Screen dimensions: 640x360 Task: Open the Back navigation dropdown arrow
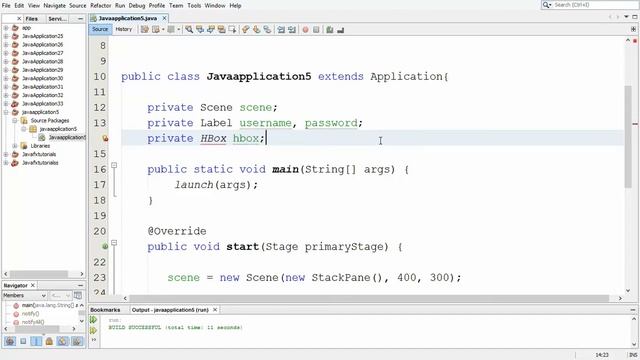coord(163,29)
